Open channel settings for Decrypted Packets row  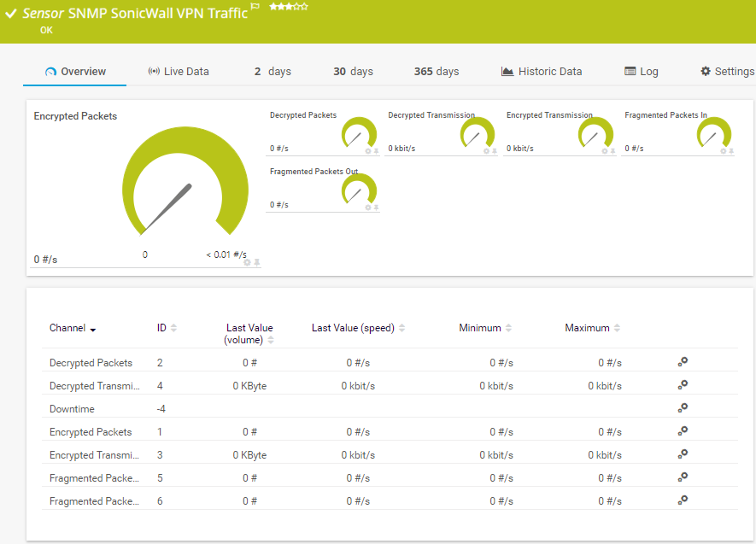point(683,362)
